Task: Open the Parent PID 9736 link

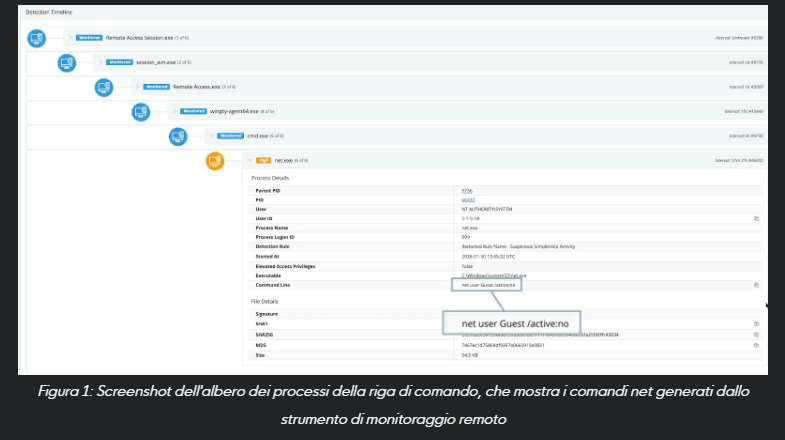Action: (466, 189)
